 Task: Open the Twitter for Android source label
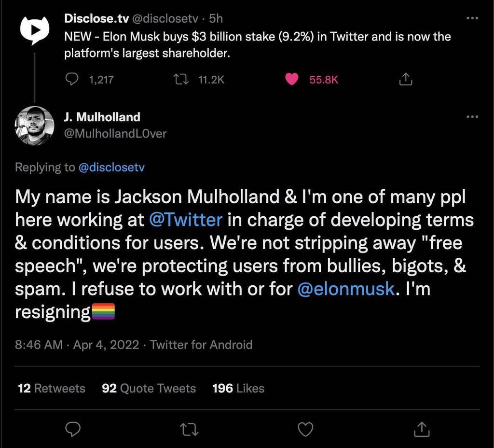coord(201,345)
